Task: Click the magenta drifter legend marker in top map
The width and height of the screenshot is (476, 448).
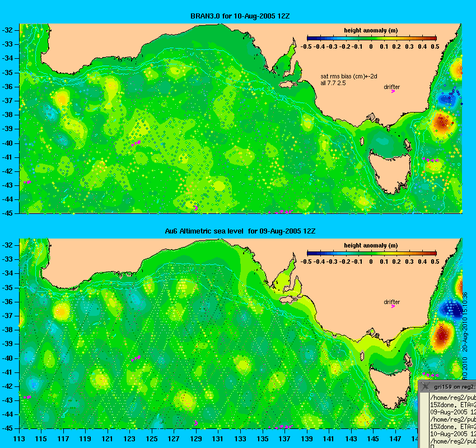Action: click(x=393, y=91)
